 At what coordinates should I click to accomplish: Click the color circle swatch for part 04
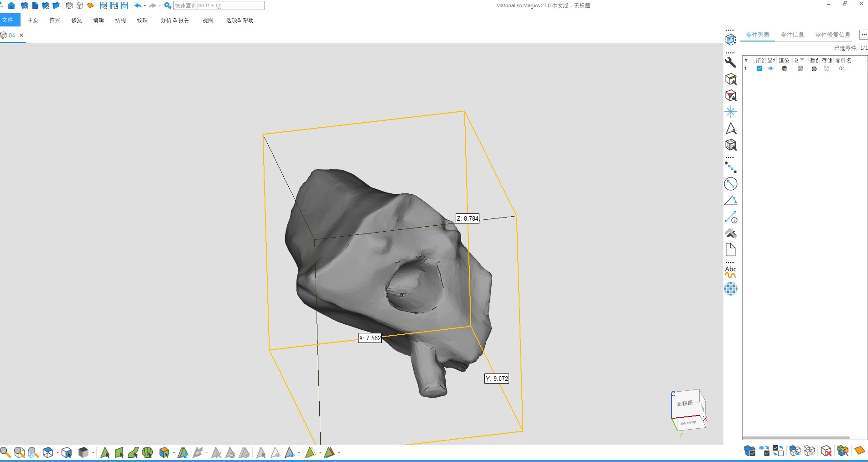[x=814, y=69]
